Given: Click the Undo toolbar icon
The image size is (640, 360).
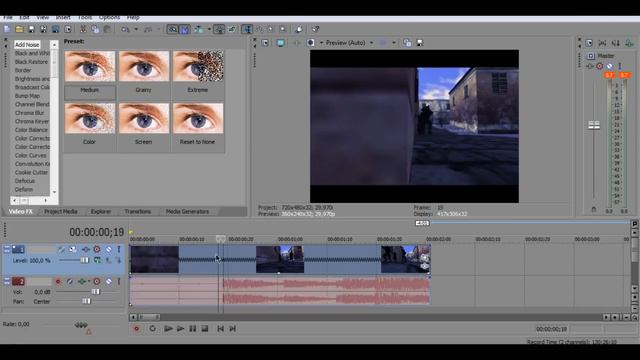Looking at the screenshot, I should tap(125, 29).
